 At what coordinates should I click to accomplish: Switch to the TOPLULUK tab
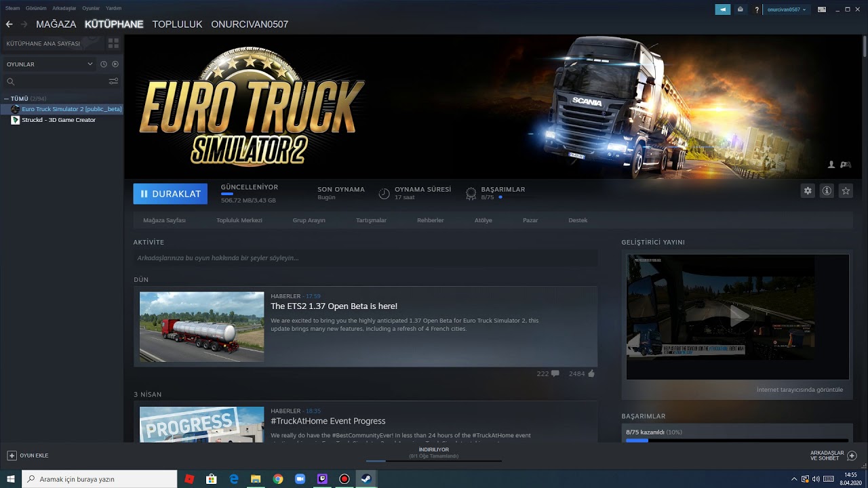tap(177, 24)
